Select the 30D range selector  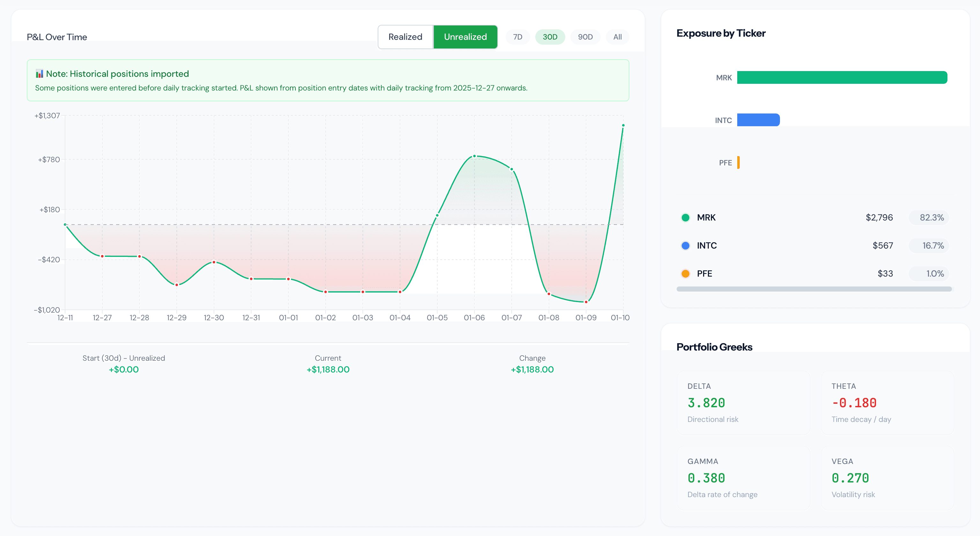(x=550, y=37)
